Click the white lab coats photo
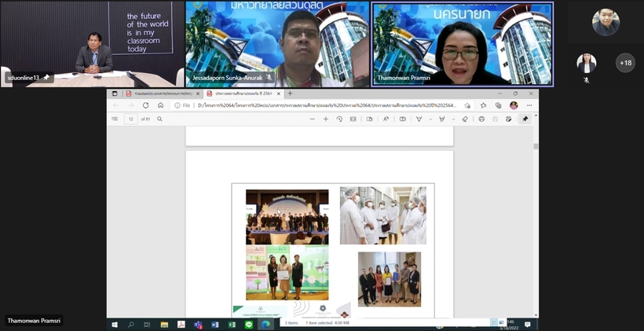 [x=382, y=215]
